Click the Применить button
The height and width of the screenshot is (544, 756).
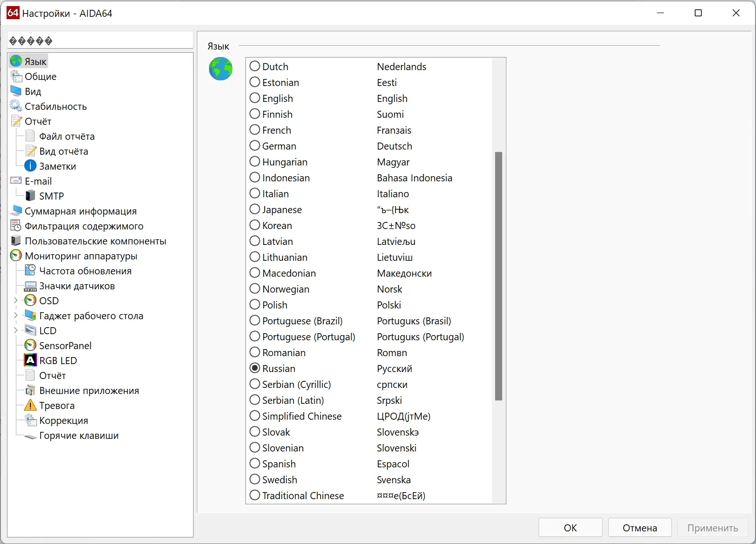tap(713, 528)
